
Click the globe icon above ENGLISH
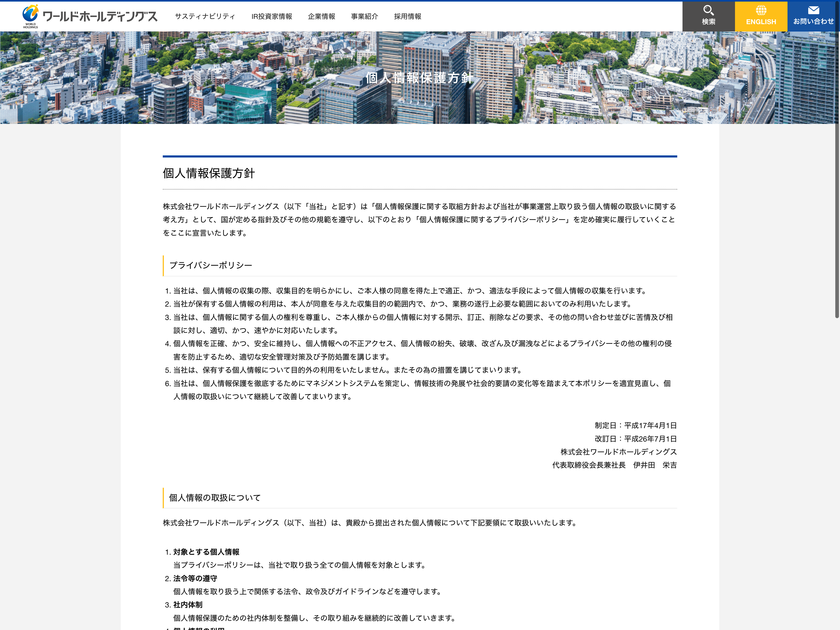pyautogui.click(x=761, y=10)
